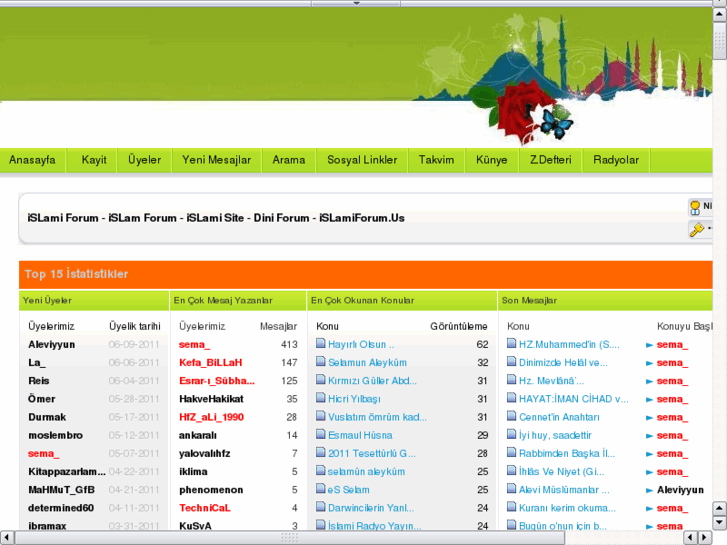727x545 pixels.
Task: Click page icon beside Hicri Yılbaşı
Action: click(320, 398)
